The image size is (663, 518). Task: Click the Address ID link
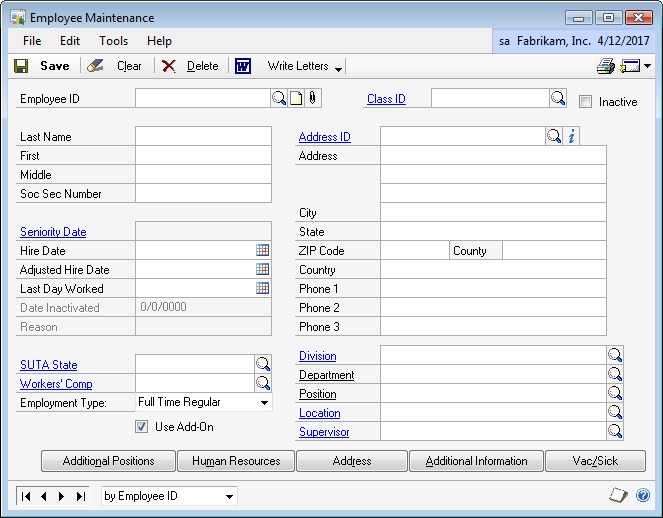pyautogui.click(x=324, y=137)
